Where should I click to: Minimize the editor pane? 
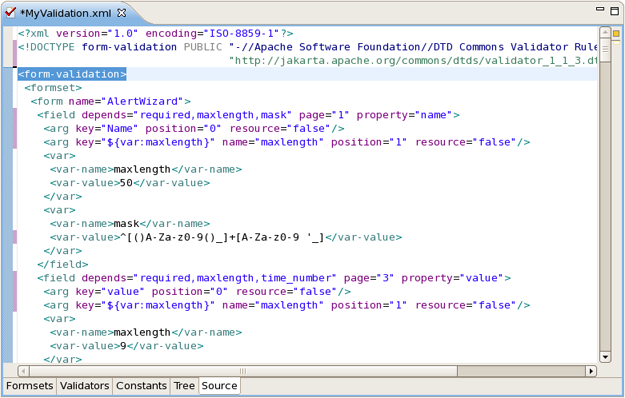pyautogui.click(x=600, y=9)
